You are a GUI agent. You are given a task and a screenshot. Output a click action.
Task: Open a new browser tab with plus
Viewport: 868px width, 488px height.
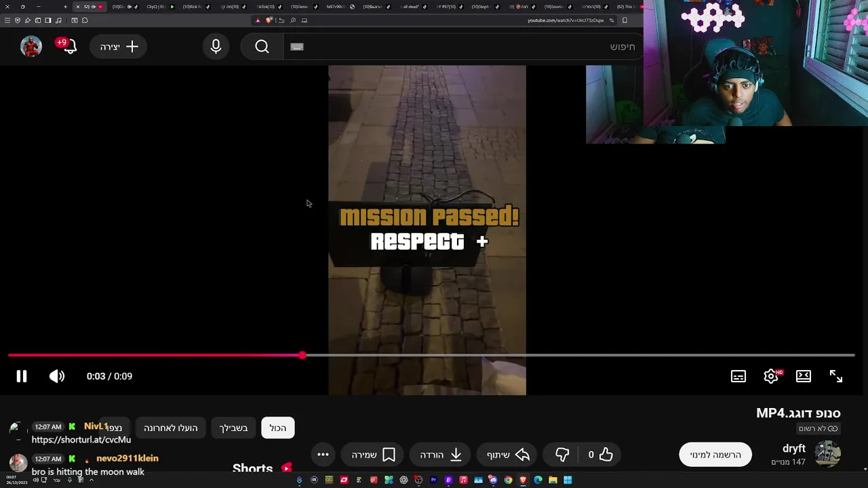pyautogui.click(x=65, y=7)
